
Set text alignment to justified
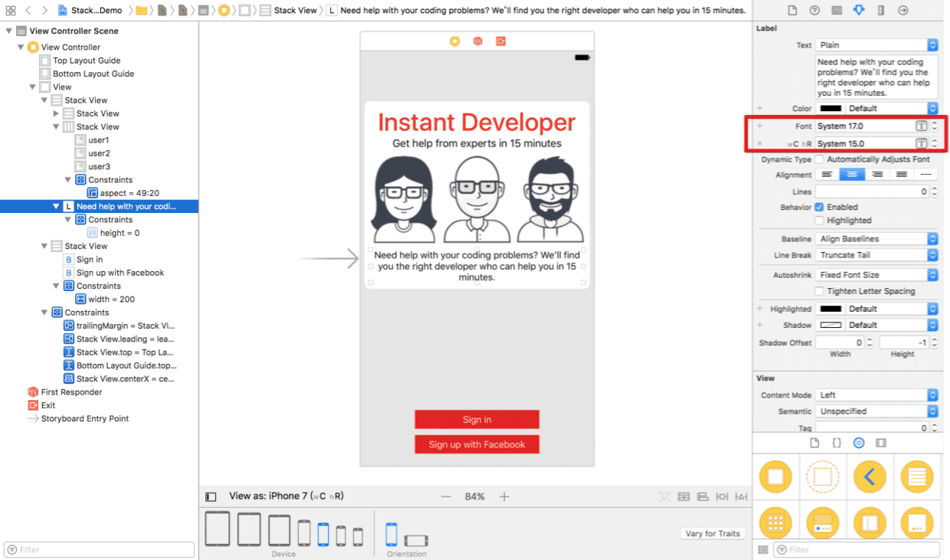point(901,175)
